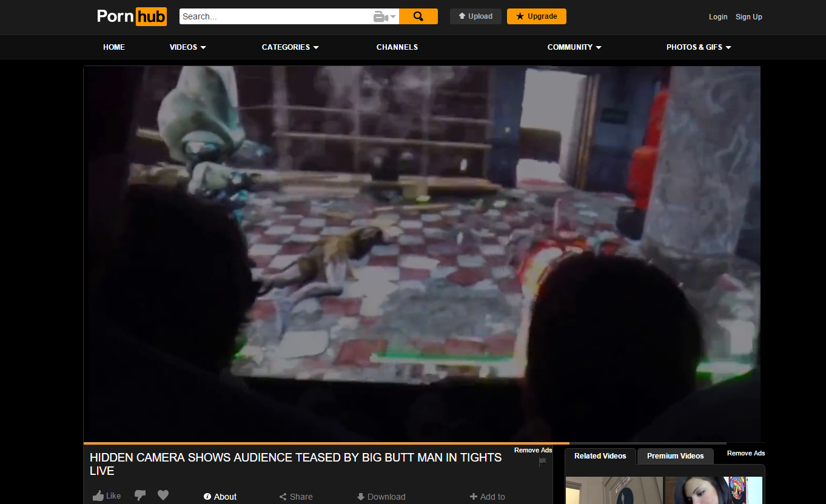
Task: Click the site logo in header
Action: click(132, 16)
